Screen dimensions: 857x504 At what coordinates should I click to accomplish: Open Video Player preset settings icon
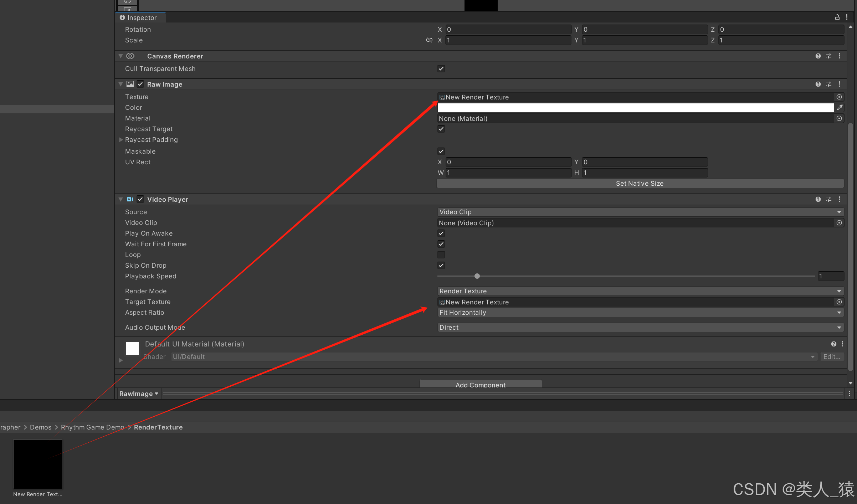click(829, 199)
